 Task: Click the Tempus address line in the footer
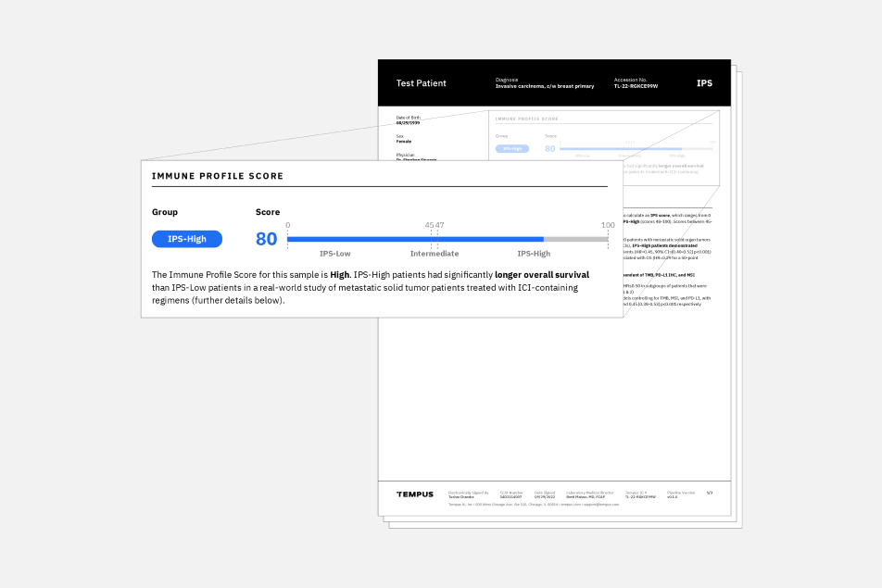[x=534, y=505]
